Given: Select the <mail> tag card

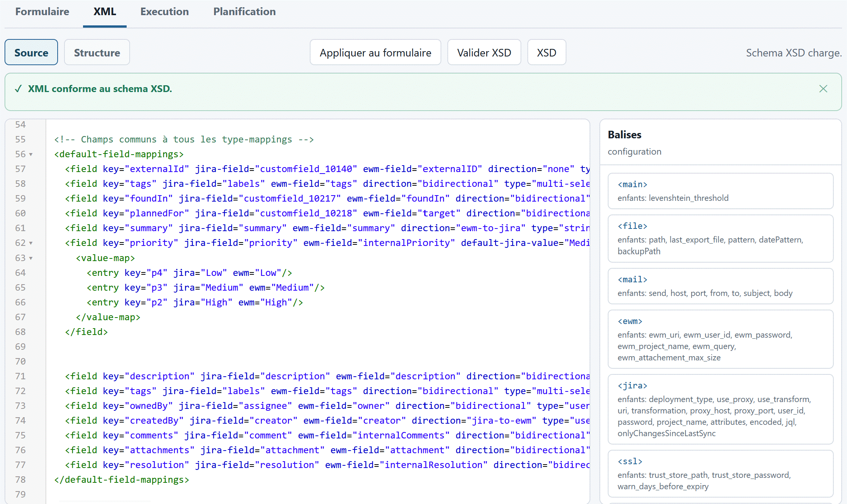Looking at the screenshot, I should [720, 286].
